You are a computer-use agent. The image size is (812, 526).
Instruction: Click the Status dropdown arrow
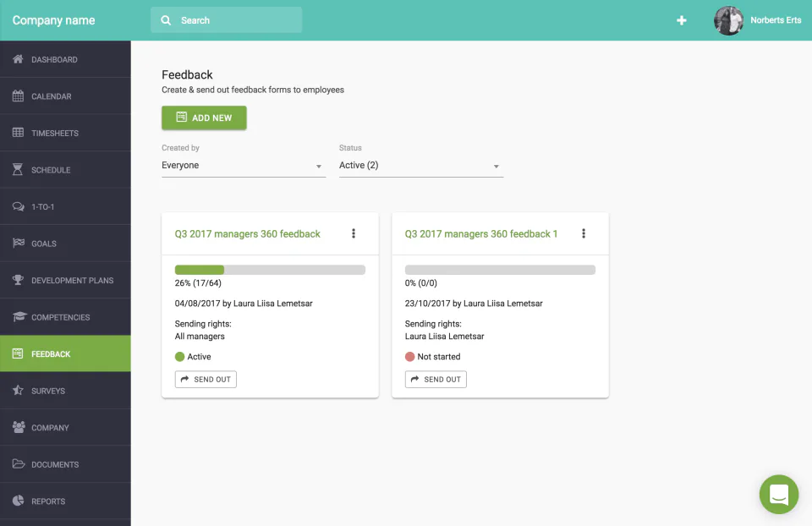pos(497,167)
